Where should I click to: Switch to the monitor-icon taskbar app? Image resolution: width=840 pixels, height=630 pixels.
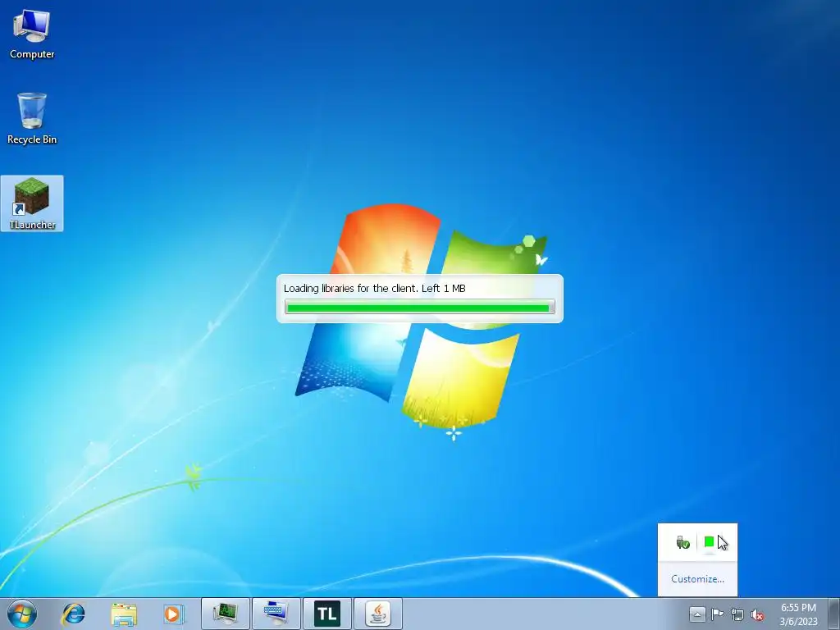tap(226, 614)
